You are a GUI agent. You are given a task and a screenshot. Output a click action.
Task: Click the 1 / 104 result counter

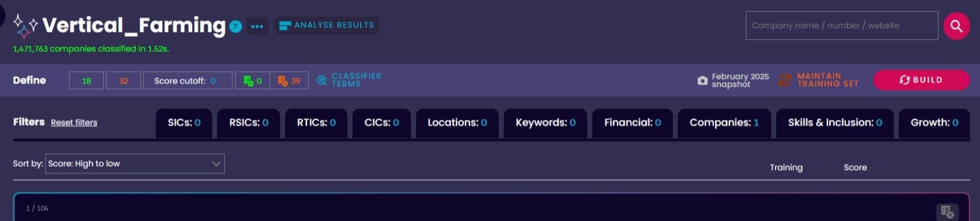click(37, 208)
